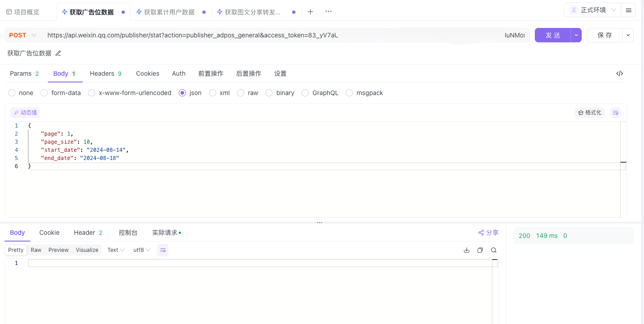Open the hamburger menu at top right
The height and width of the screenshot is (324, 644).
(x=628, y=10)
